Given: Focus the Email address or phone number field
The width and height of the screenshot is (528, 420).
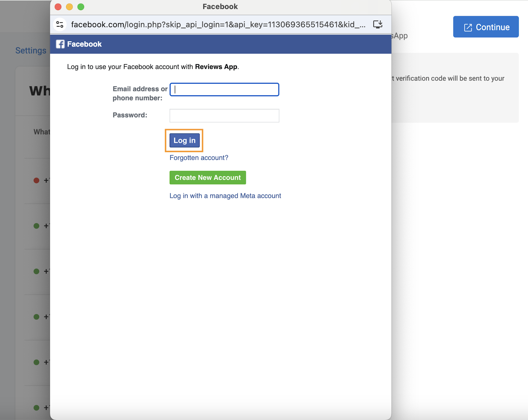Looking at the screenshot, I should (x=224, y=90).
